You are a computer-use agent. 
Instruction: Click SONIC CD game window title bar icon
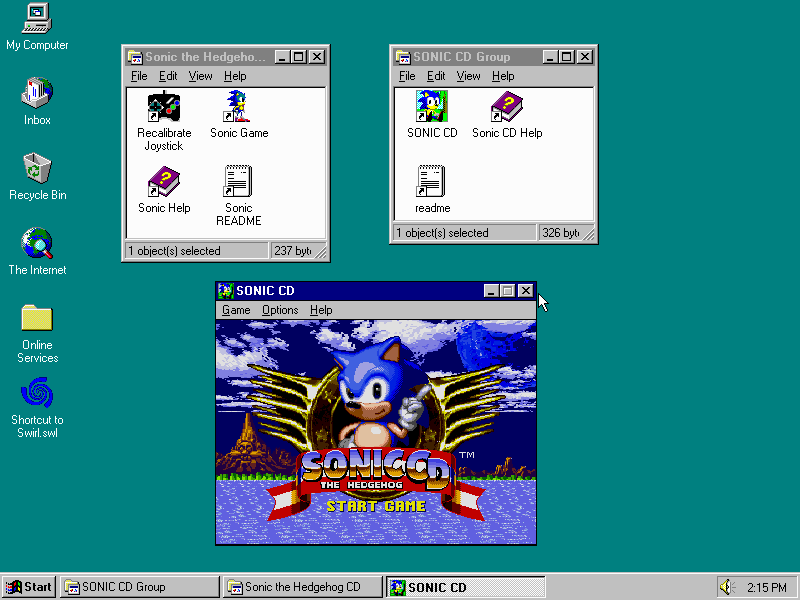click(226, 291)
